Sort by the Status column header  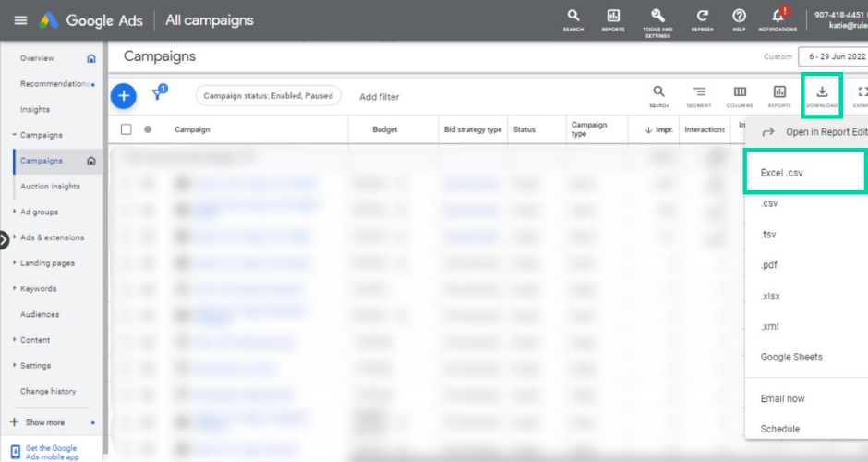pos(524,129)
